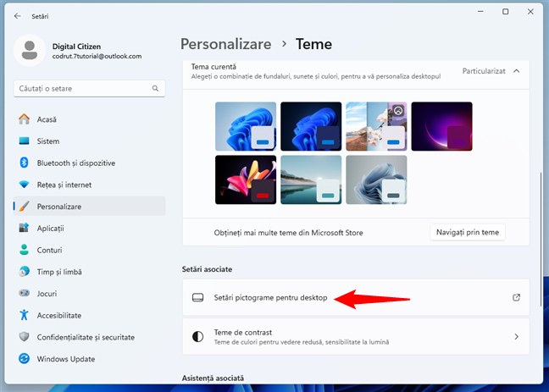Click the back arrow in Setări

click(x=17, y=16)
